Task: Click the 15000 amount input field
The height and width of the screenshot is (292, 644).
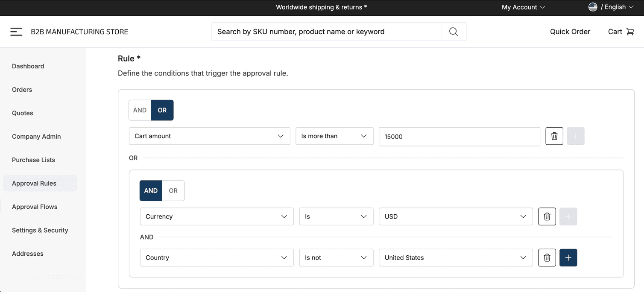Action: pyautogui.click(x=459, y=136)
